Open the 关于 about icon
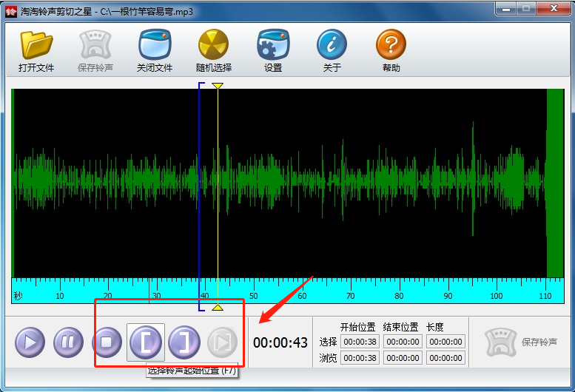575x392 pixels. point(332,50)
